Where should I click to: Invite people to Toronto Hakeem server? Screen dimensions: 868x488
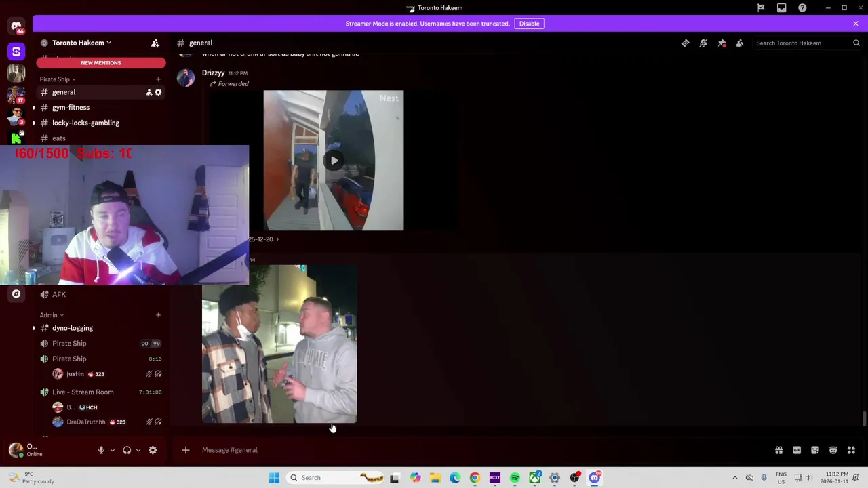click(155, 43)
